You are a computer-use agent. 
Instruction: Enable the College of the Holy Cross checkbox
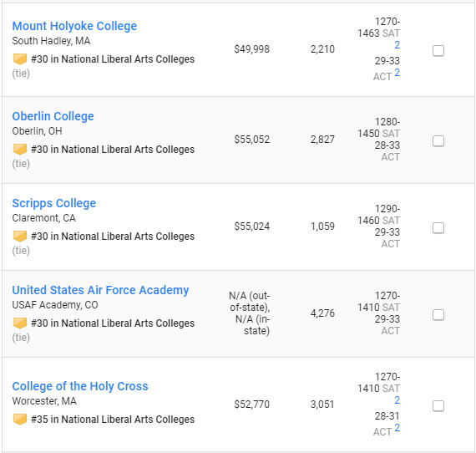tap(438, 406)
